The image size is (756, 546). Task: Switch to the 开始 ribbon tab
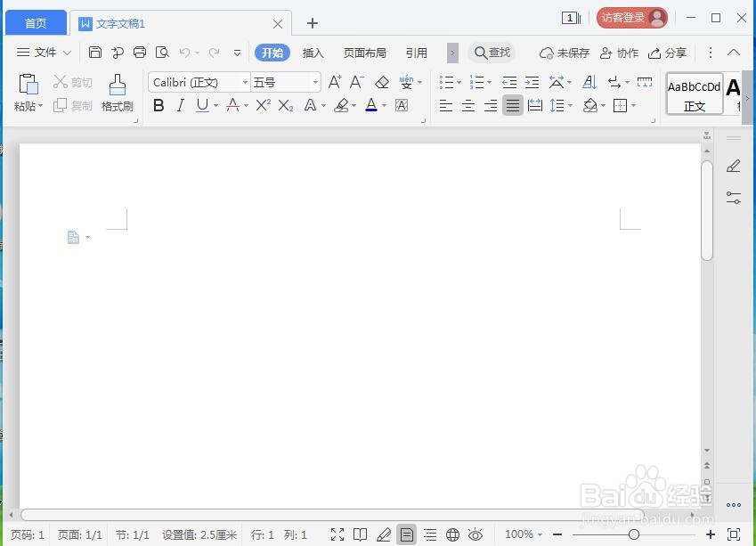point(272,53)
